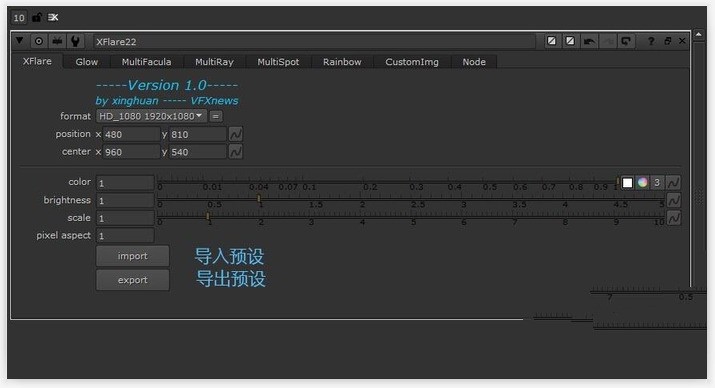The width and height of the screenshot is (715, 388).
Task: Click the export preset button
Action: 133,280
